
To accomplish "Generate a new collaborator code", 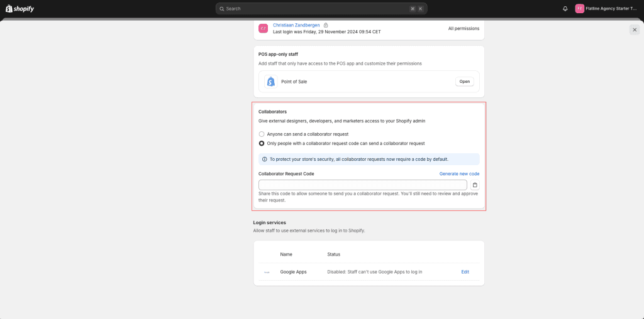I will 459,174.
